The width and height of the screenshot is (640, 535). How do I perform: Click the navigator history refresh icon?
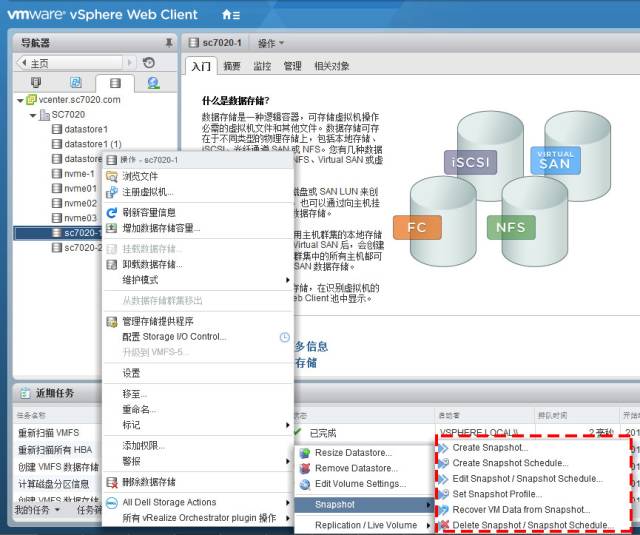pyautogui.click(x=149, y=62)
